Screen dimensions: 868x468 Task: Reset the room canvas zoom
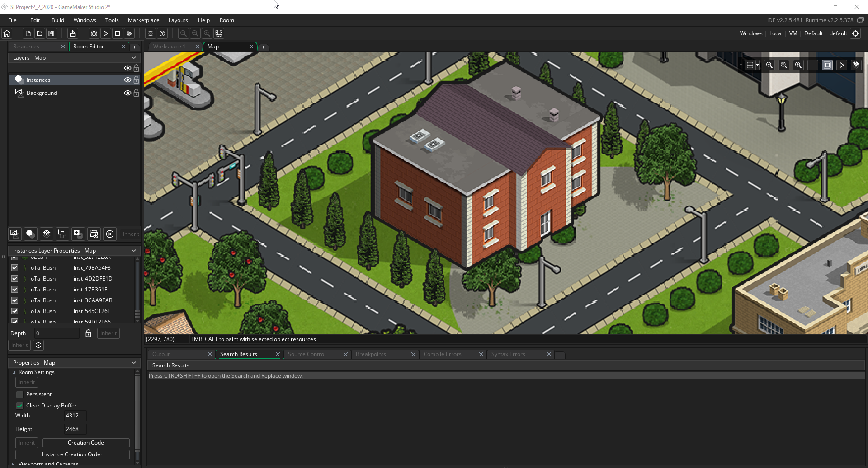point(784,65)
